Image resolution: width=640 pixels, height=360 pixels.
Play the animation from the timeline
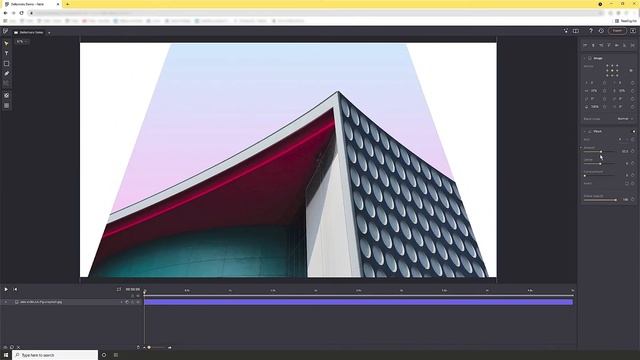tap(6, 289)
